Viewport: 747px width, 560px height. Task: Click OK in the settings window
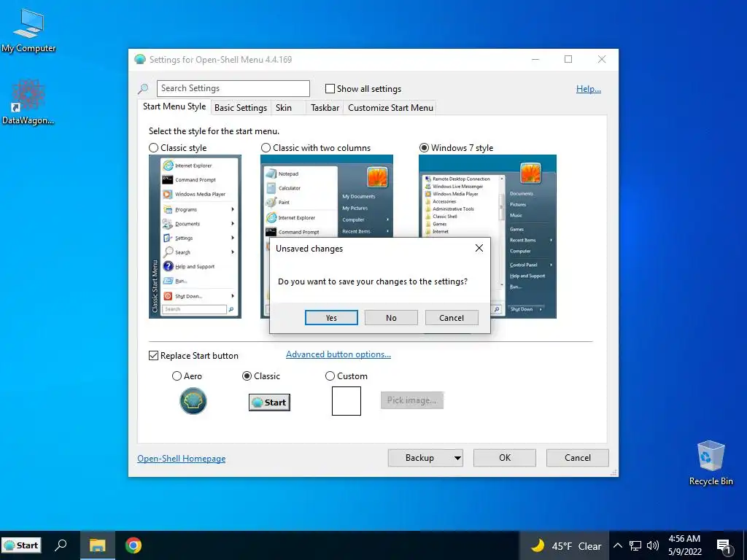505,458
